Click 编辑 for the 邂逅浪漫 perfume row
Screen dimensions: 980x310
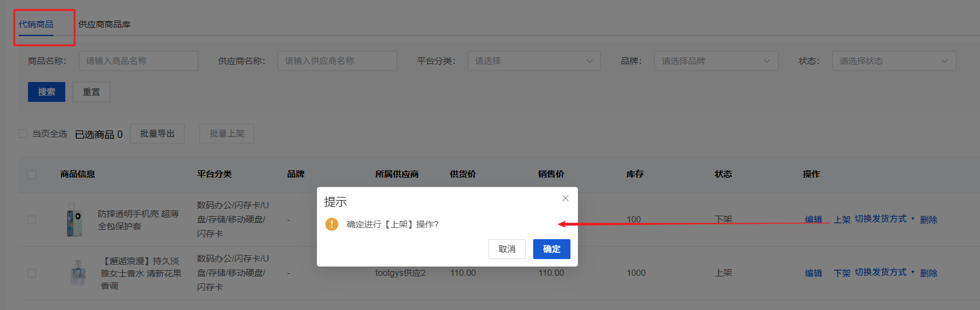(813, 273)
